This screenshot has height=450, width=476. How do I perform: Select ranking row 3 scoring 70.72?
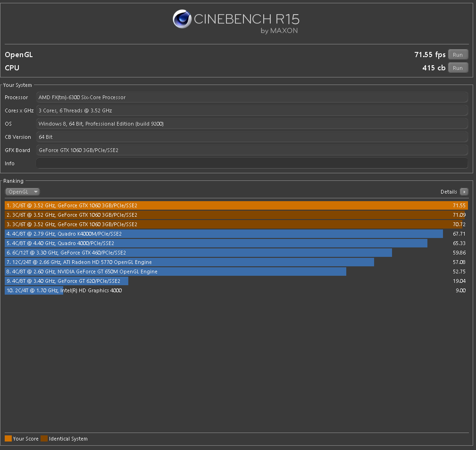(236, 224)
